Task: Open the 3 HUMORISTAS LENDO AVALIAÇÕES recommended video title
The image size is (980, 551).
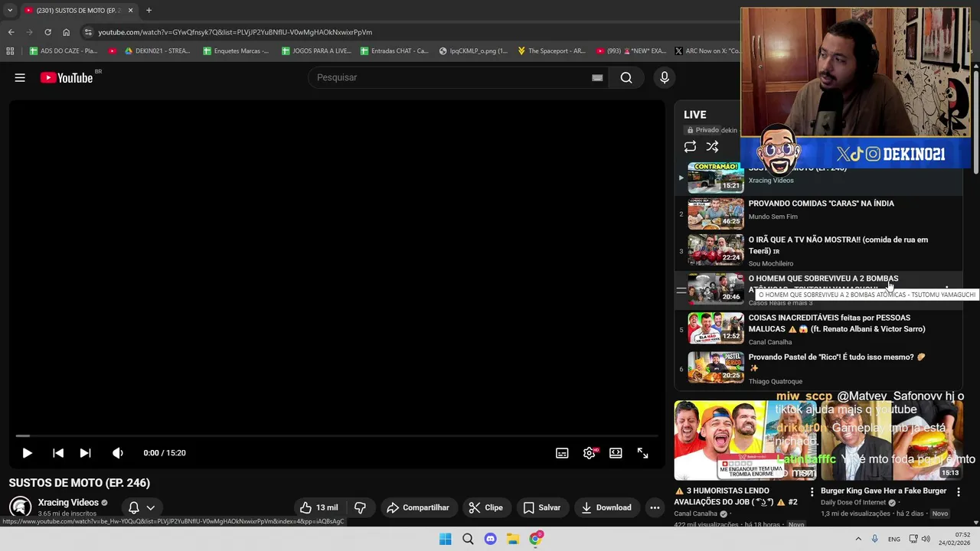Action: pos(737,496)
